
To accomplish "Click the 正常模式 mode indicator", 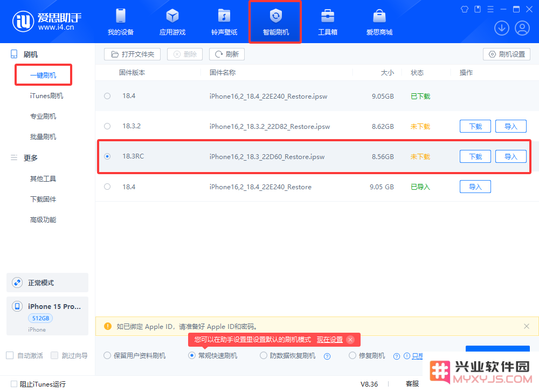I will [47, 283].
